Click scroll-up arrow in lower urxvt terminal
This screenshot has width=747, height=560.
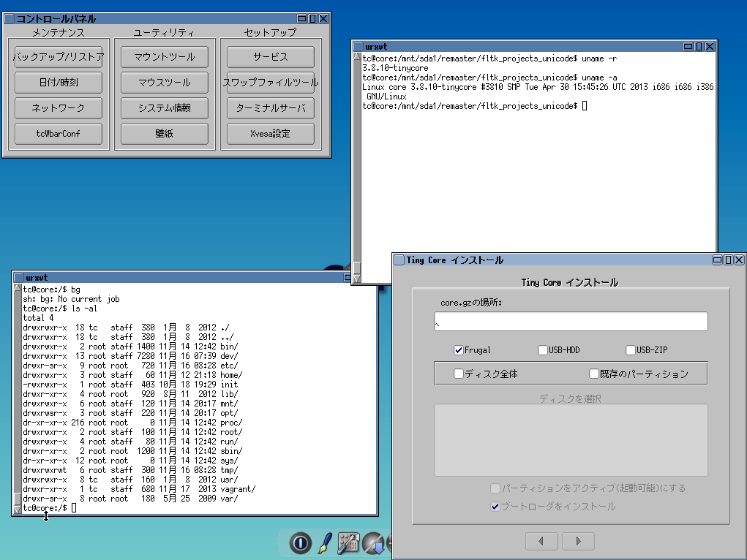point(18,288)
